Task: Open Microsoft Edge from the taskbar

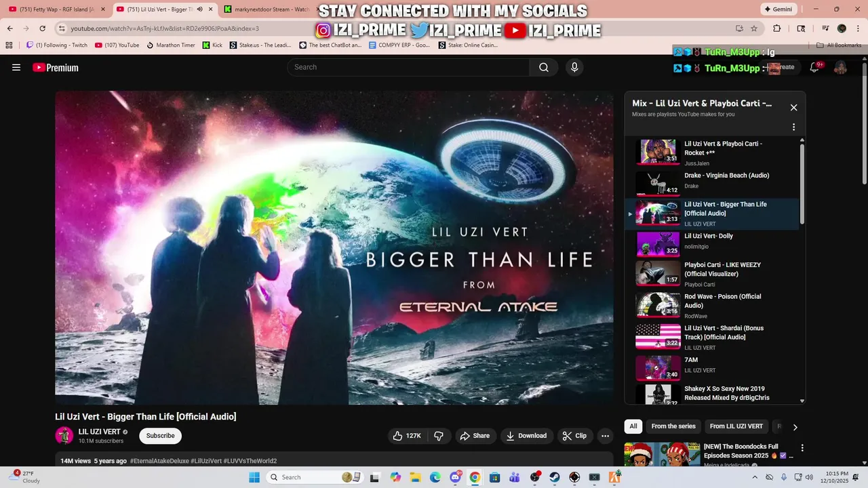Action: (435, 477)
